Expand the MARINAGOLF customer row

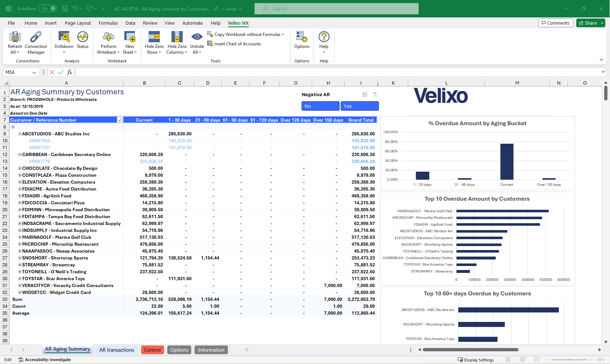(20, 237)
